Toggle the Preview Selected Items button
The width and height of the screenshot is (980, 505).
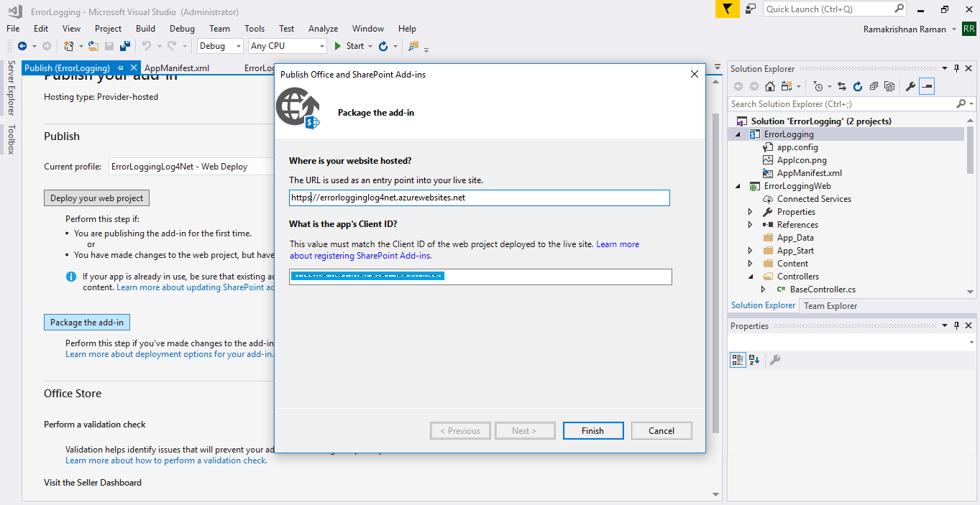(926, 86)
